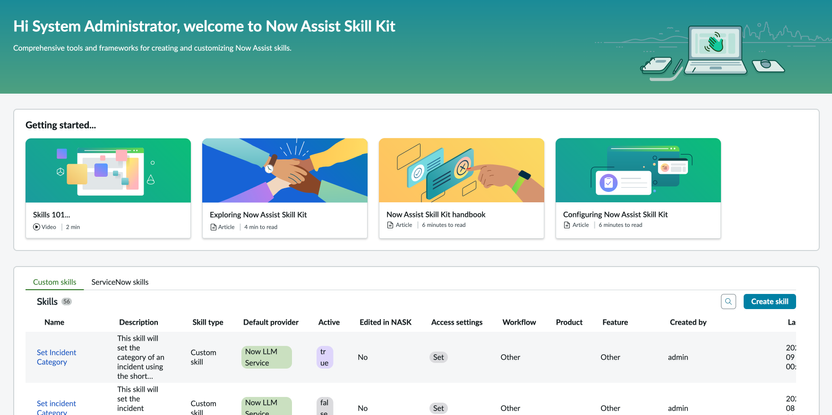Viewport: 832px width, 415px height.
Task: Sort by the Access settings column header
Action: (457, 322)
